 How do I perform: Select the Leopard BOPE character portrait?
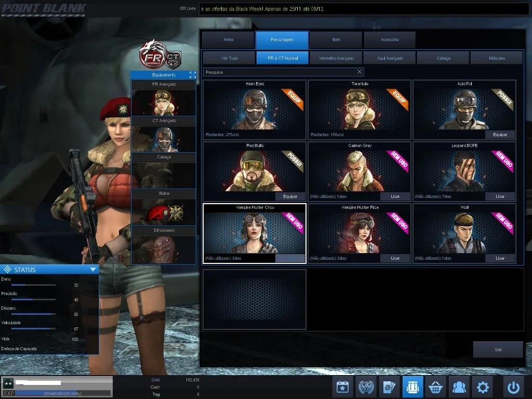pyautogui.click(x=464, y=170)
